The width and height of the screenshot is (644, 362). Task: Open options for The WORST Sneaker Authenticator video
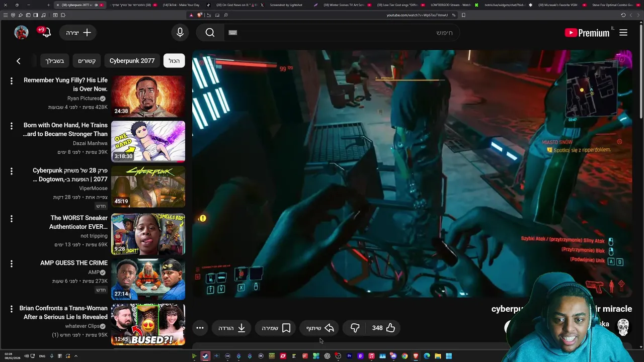pos(11,219)
